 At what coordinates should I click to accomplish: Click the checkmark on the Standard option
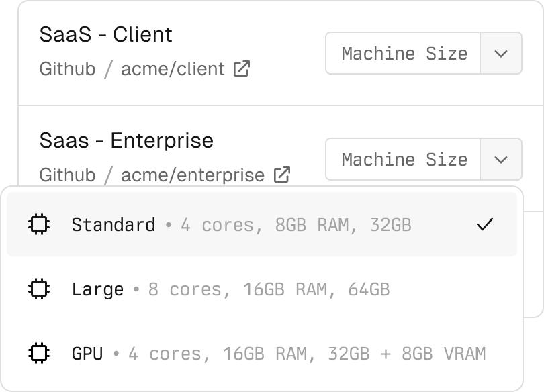coord(484,224)
